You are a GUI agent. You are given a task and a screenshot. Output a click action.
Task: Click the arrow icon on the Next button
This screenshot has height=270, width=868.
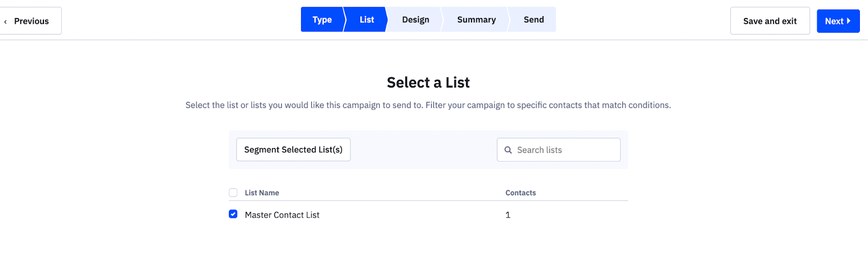point(848,21)
